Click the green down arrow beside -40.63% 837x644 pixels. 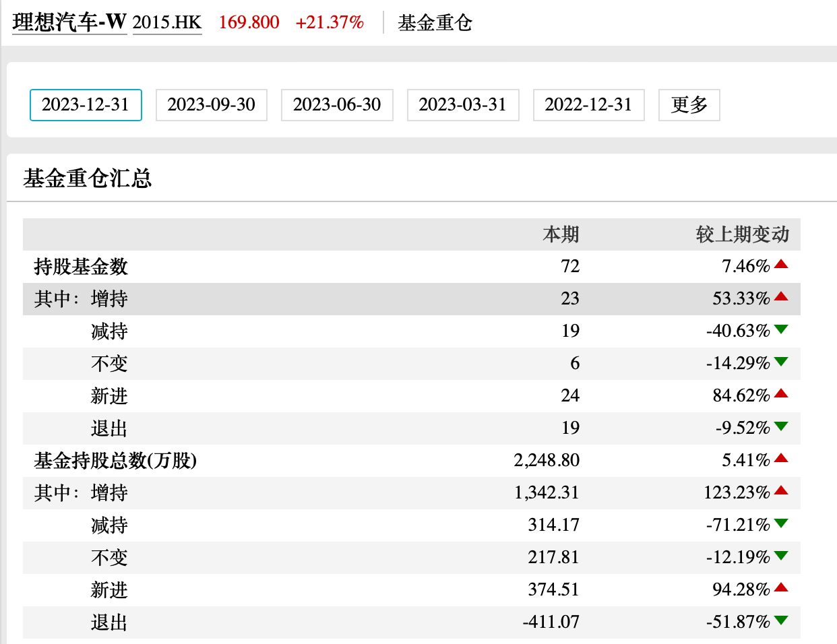click(781, 329)
